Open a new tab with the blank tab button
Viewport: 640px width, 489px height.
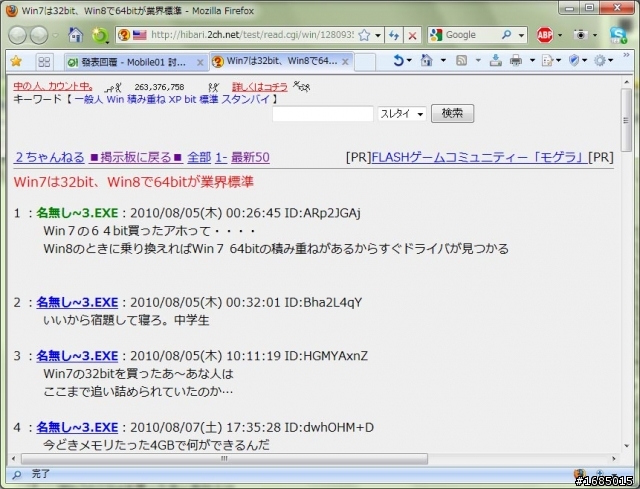point(365,62)
